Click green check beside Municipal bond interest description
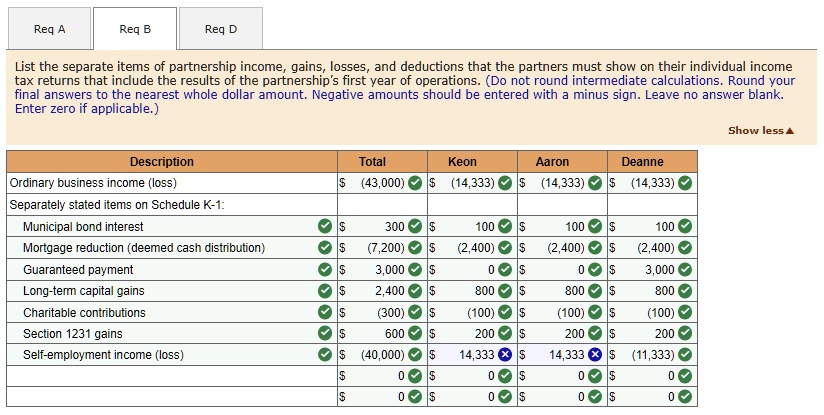 point(325,227)
